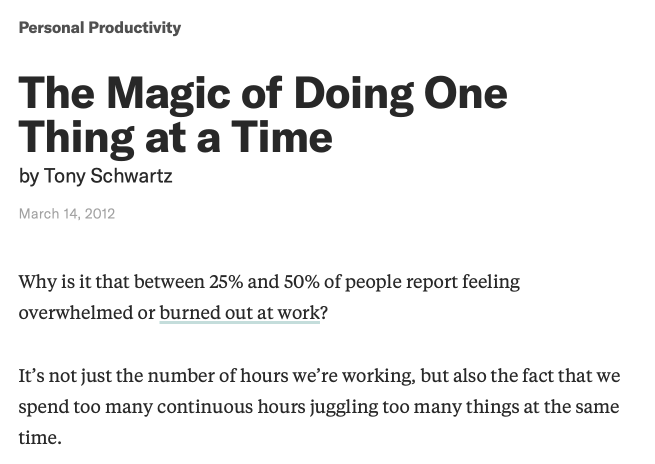This screenshot has width=655, height=464.
Task: Follow the "burned out at work" hyperlink
Action: (239, 312)
